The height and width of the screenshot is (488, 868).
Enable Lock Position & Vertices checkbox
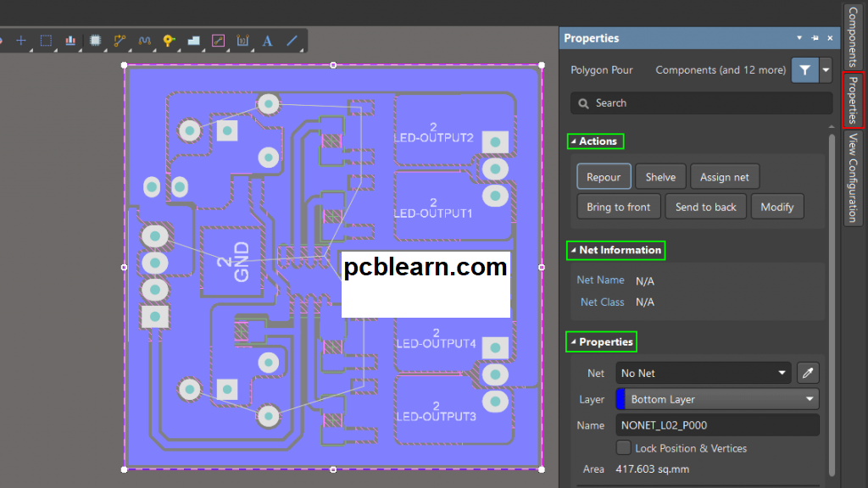(x=624, y=448)
